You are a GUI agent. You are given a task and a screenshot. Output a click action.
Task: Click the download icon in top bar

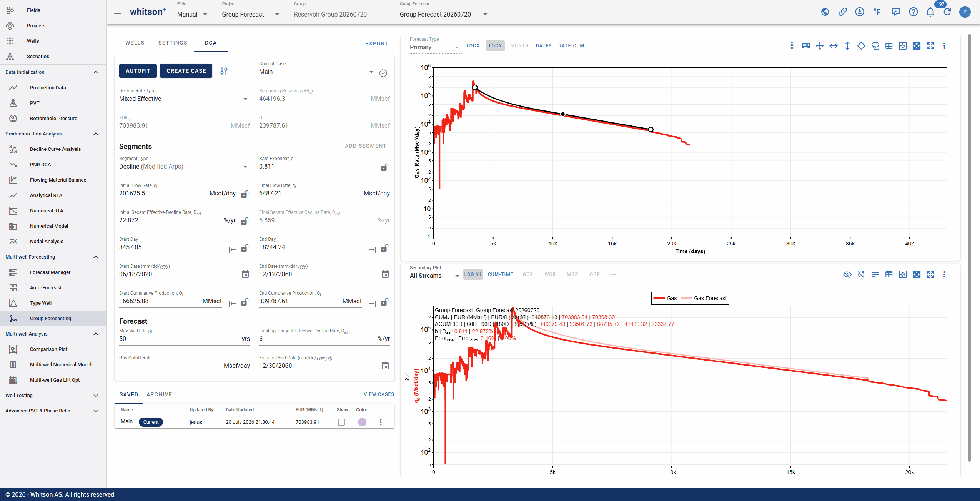point(860,12)
